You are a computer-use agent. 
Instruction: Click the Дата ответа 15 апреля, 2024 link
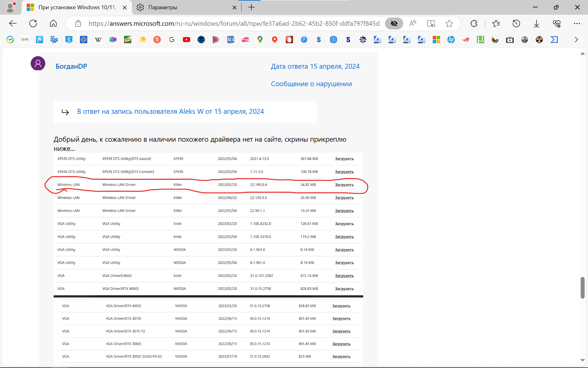click(315, 66)
